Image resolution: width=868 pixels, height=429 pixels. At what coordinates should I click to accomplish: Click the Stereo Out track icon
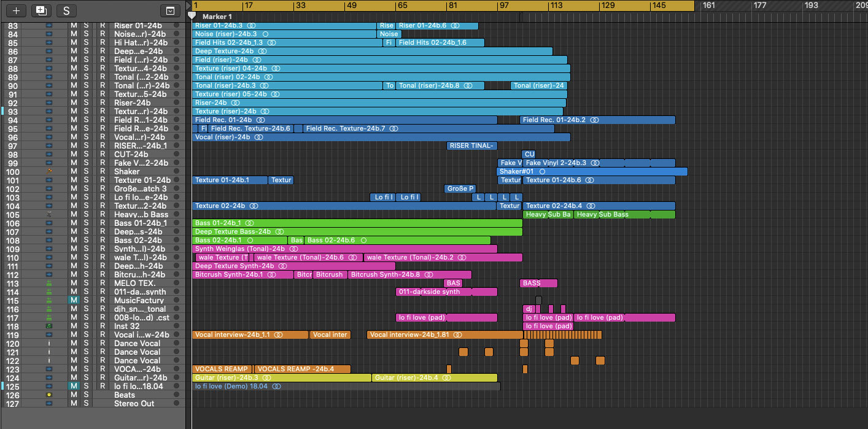pos(49,403)
